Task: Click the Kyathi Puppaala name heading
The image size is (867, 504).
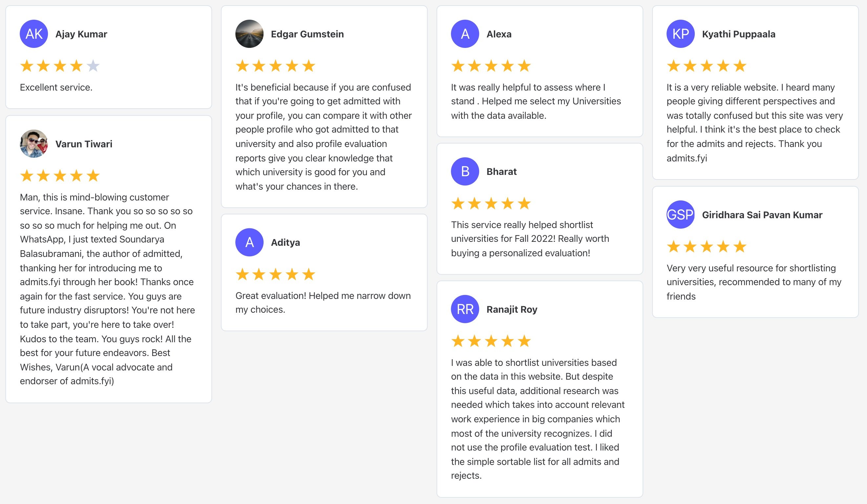Action: 739,34
